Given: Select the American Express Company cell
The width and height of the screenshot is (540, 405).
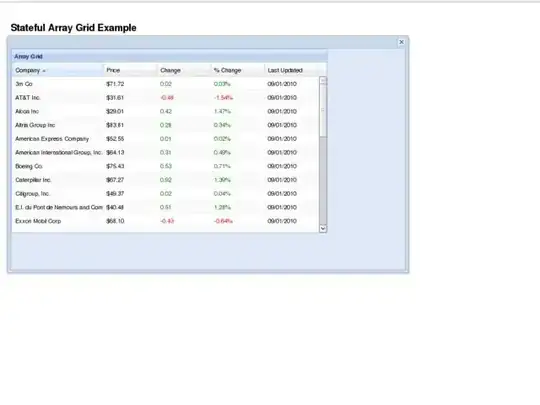Looking at the screenshot, I should (58, 139).
